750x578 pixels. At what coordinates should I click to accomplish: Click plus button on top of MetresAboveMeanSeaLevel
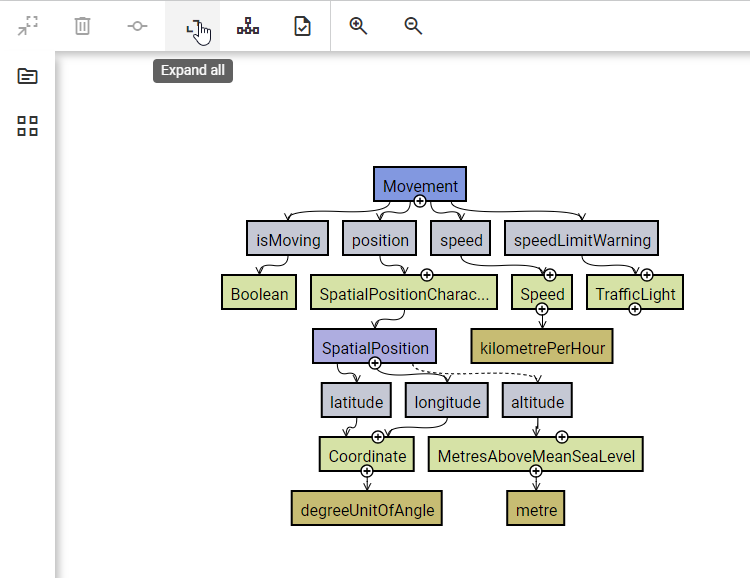pyautogui.click(x=562, y=437)
